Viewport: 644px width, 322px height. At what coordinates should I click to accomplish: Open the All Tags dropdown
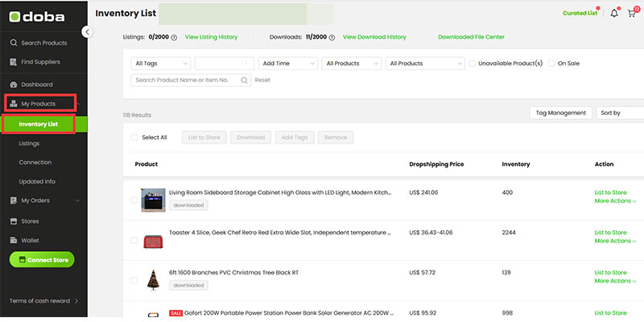point(160,63)
